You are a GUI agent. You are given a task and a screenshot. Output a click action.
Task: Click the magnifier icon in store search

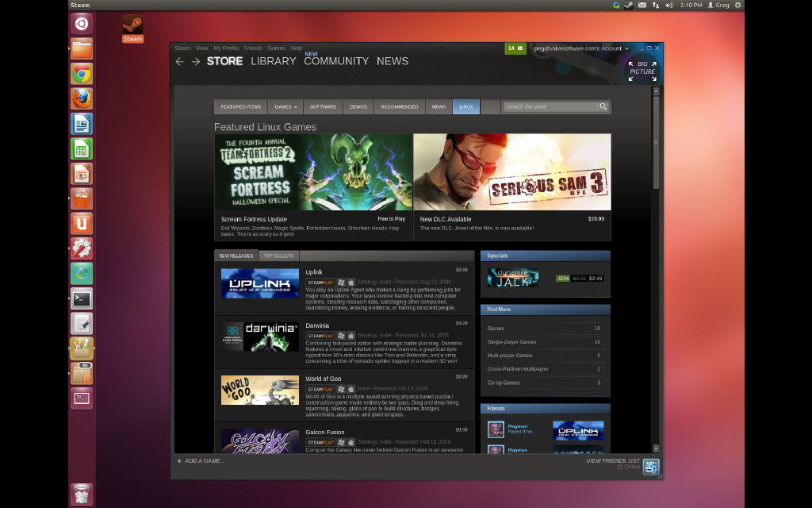click(x=603, y=107)
